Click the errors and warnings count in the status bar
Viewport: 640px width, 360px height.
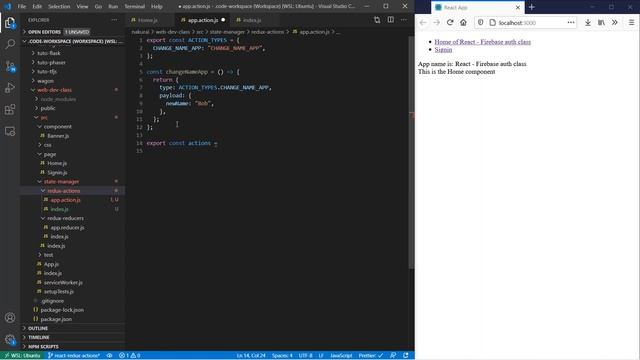[129, 356]
